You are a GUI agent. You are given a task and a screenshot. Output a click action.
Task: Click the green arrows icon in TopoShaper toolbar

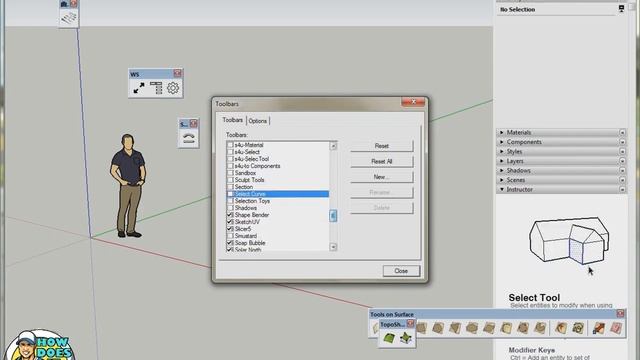pyautogui.click(x=406, y=338)
